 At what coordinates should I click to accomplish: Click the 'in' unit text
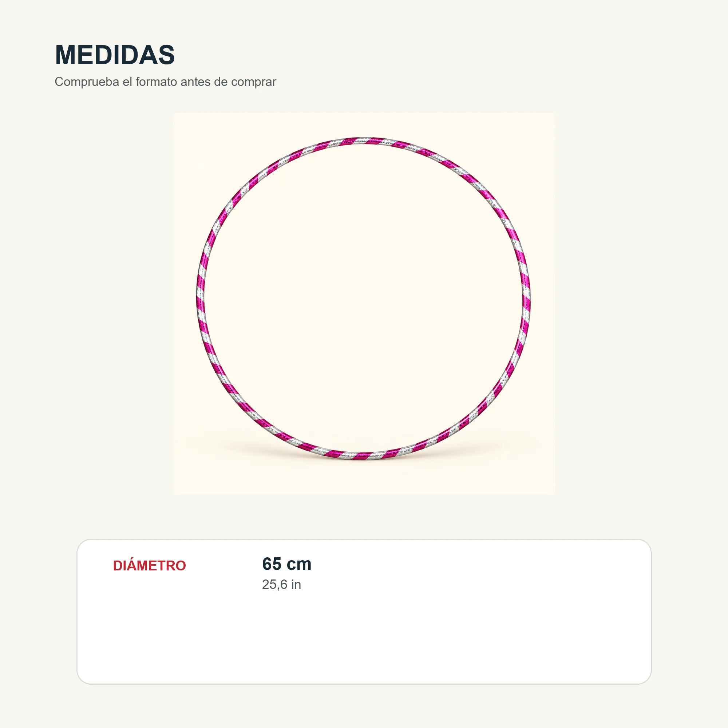pos(296,585)
